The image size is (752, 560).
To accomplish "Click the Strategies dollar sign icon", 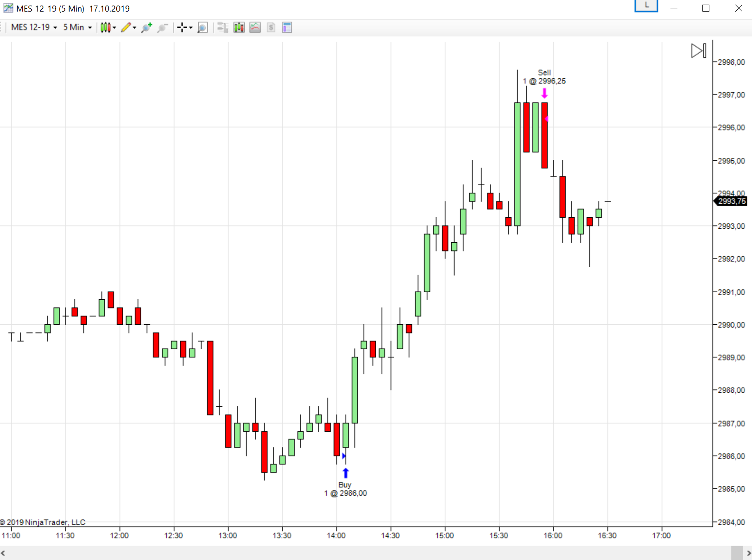I will [271, 27].
